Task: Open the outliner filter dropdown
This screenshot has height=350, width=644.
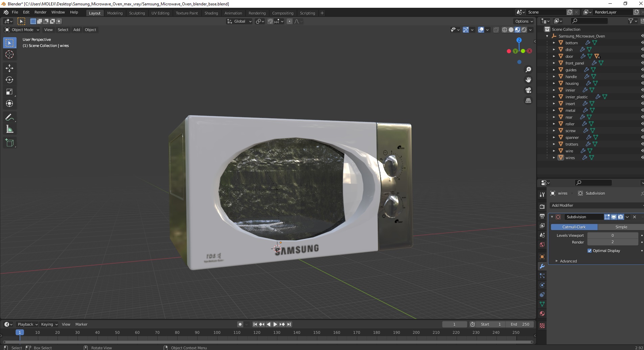Action: click(x=632, y=21)
